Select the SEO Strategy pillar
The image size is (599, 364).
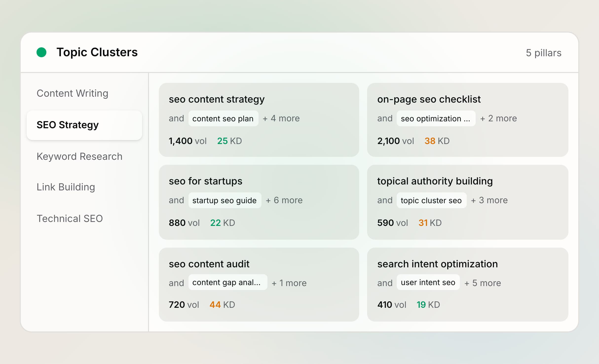(67, 125)
